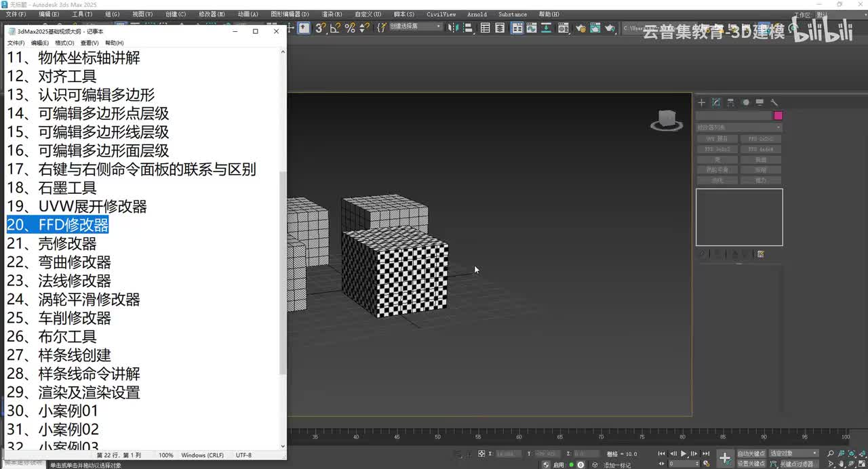Open the Display panel tab
The height and width of the screenshot is (469, 868).
pyautogui.click(x=759, y=102)
